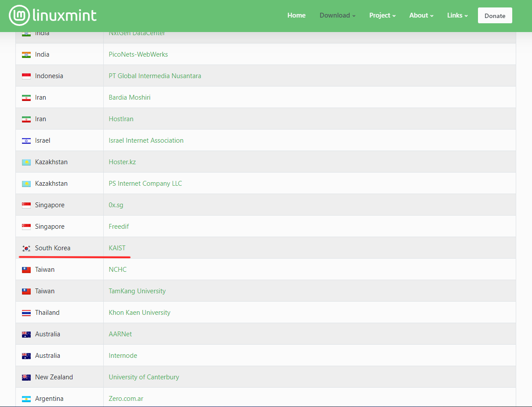Click the flag beside PicoNets-WebWerks
Image resolution: width=532 pixels, height=407 pixels.
[26, 55]
